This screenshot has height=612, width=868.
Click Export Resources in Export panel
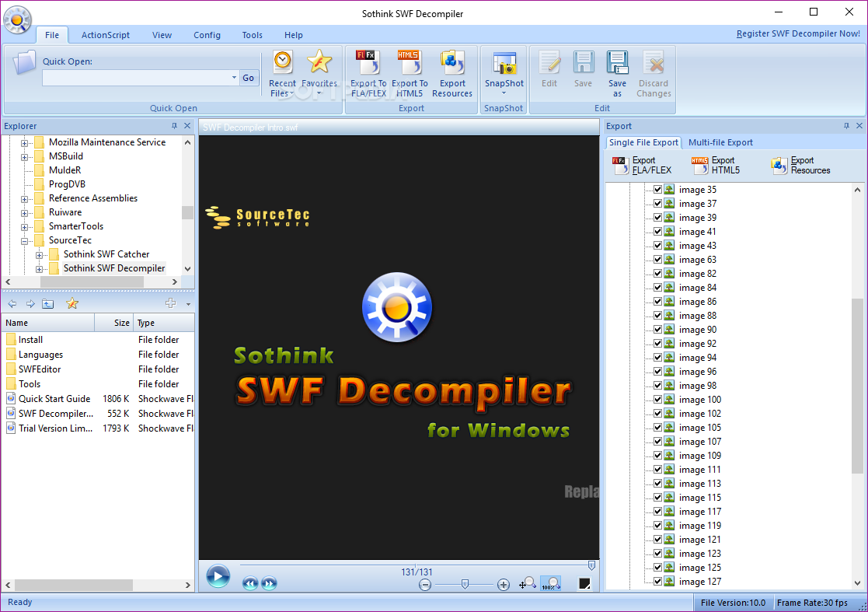tap(801, 165)
